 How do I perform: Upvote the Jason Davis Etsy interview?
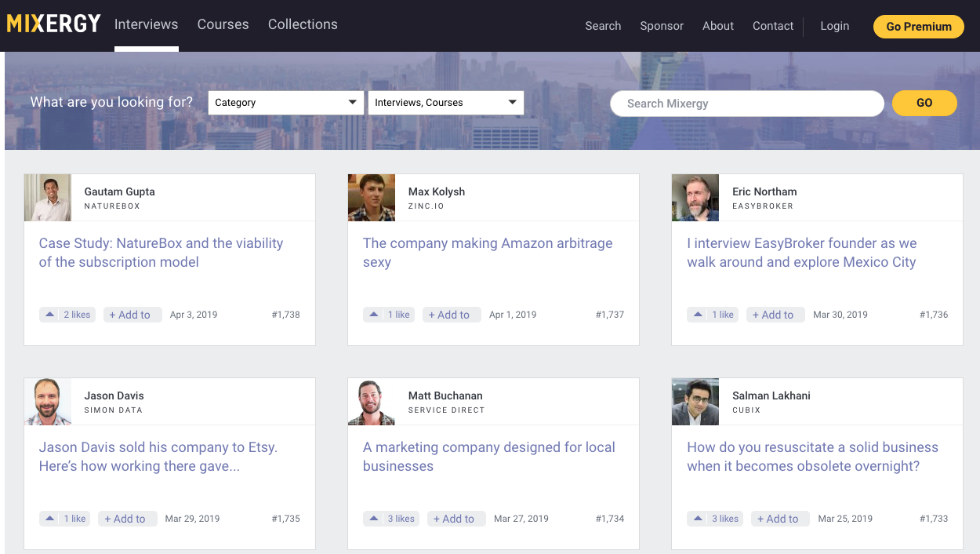65,519
